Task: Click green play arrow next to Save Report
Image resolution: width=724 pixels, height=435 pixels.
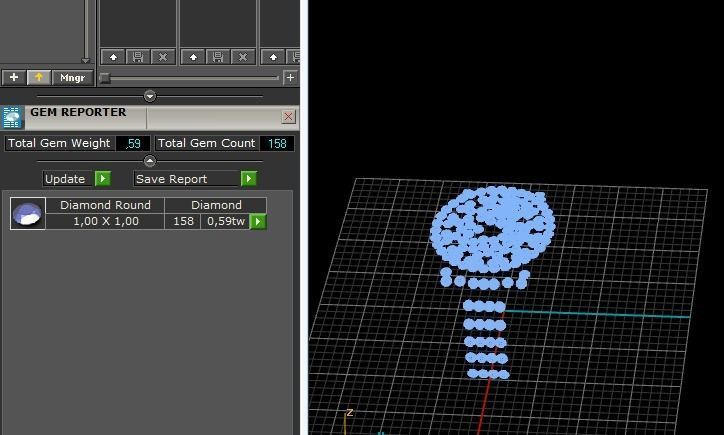Action: tap(248, 178)
